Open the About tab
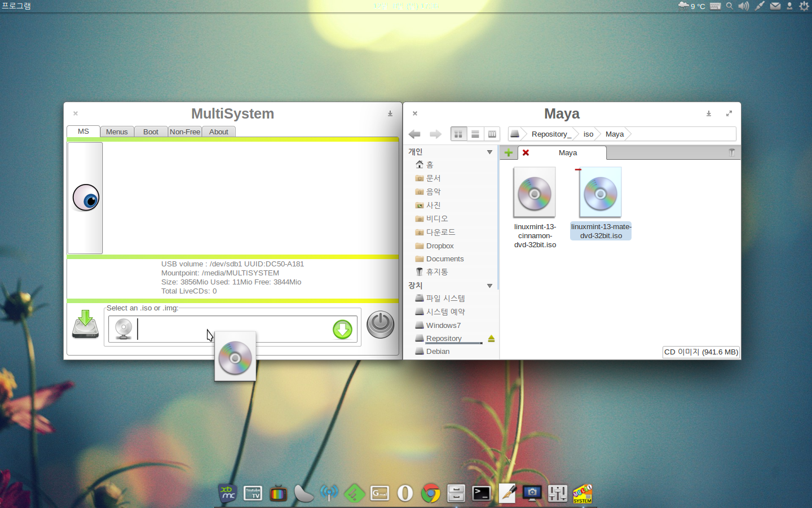Viewport: 812px width, 508px height. coord(219,132)
